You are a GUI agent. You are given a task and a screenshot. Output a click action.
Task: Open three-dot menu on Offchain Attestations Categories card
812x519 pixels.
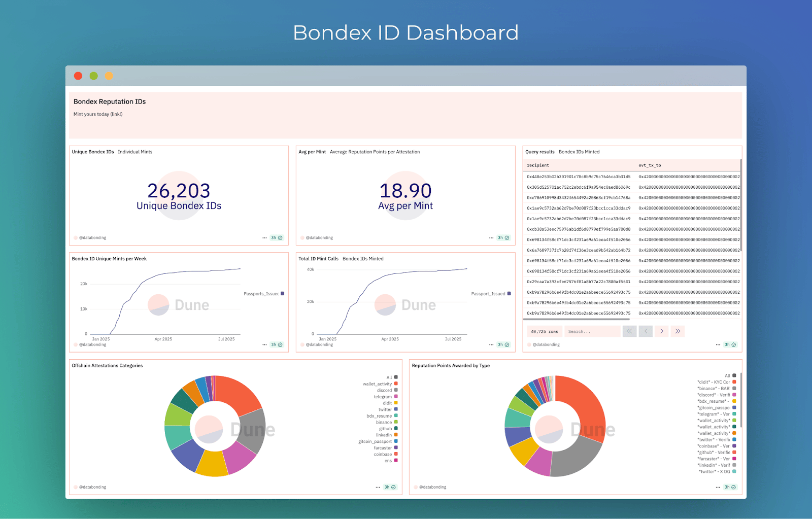[378, 487]
